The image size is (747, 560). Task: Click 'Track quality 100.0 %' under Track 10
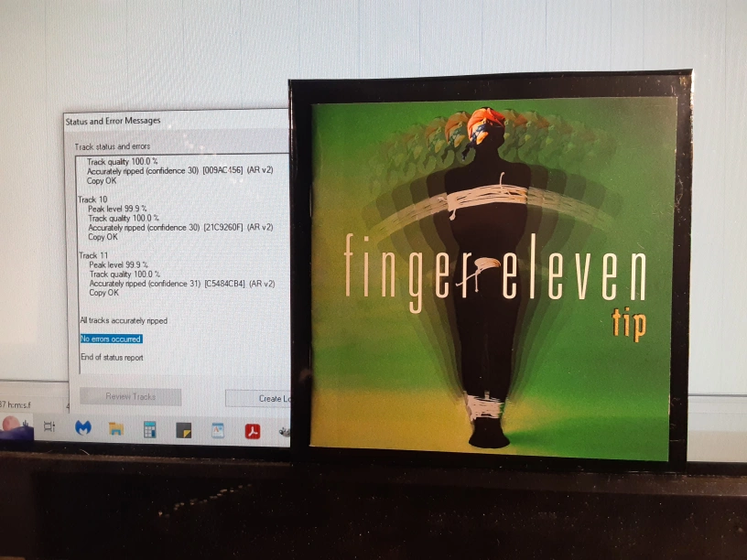pyautogui.click(x=124, y=218)
